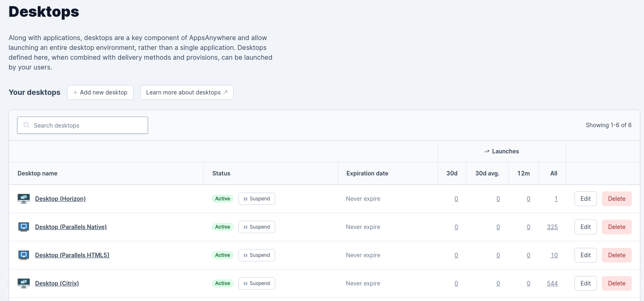Open the 325 launches count link

[552, 227]
